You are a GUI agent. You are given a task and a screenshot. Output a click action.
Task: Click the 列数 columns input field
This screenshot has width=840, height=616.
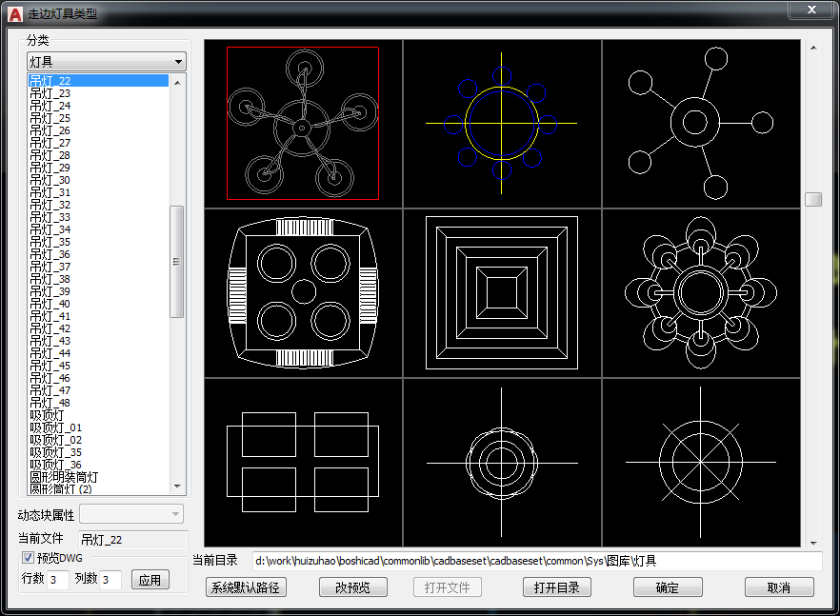coord(110,580)
